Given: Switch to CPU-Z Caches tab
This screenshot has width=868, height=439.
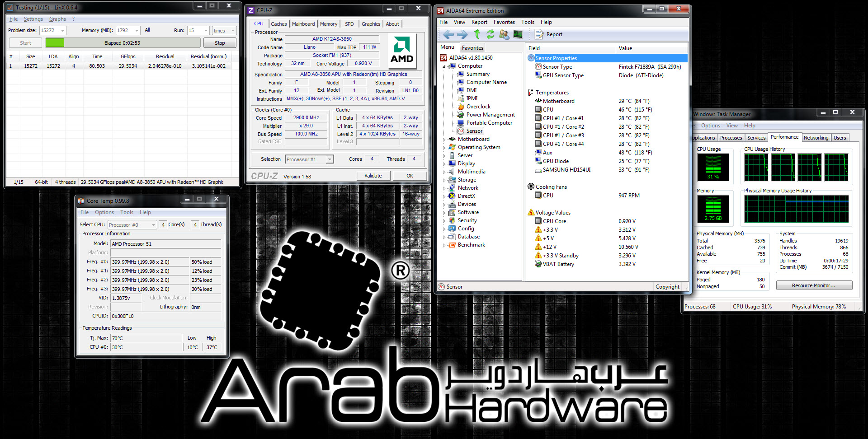Looking at the screenshot, I should coord(279,24).
